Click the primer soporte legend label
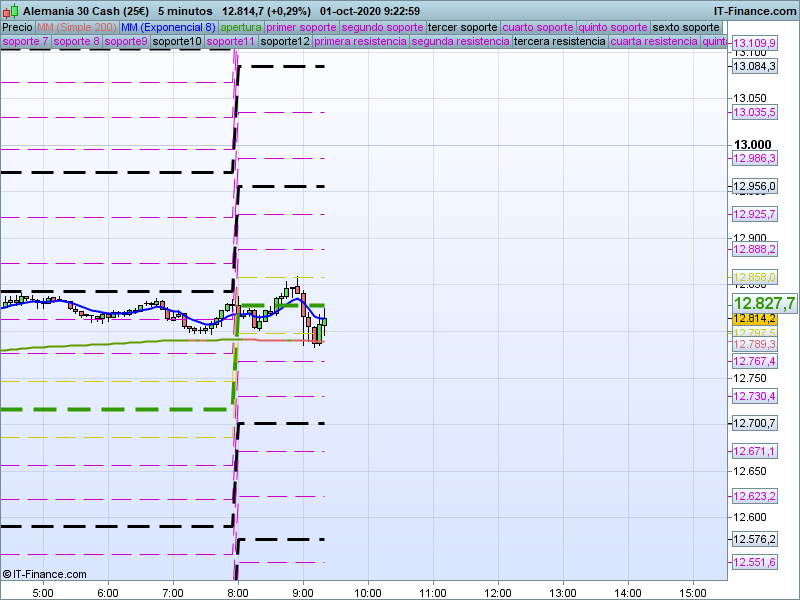800x600 pixels. pyautogui.click(x=301, y=28)
